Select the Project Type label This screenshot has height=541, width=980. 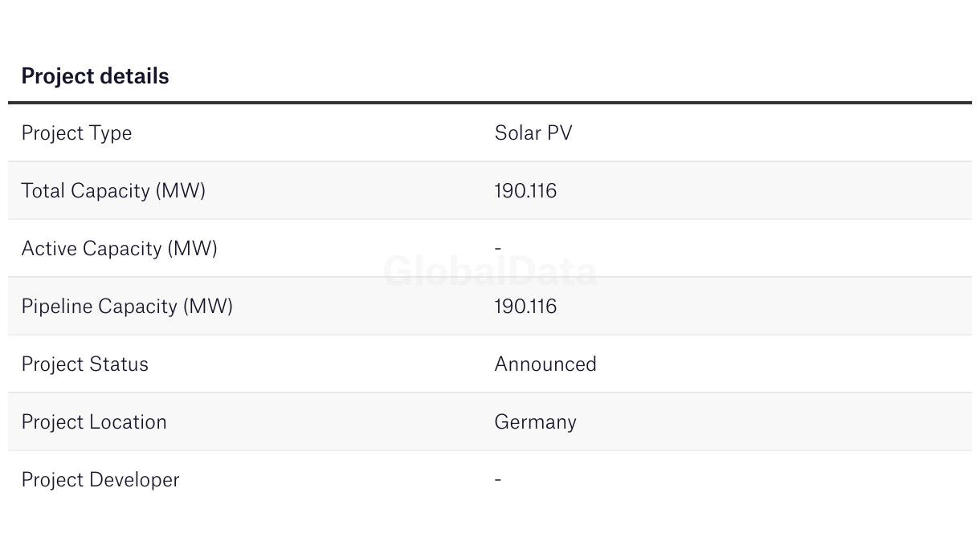76,133
